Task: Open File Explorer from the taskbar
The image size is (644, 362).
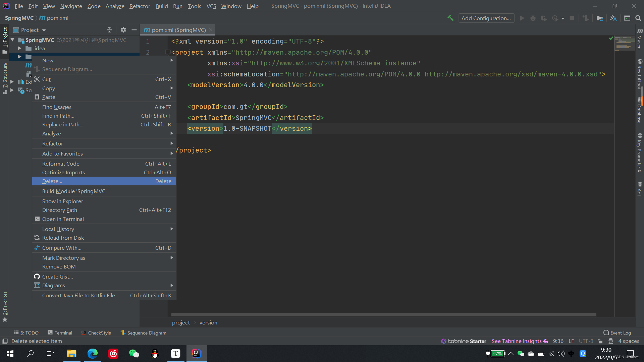Action: pyautogui.click(x=71, y=354)
